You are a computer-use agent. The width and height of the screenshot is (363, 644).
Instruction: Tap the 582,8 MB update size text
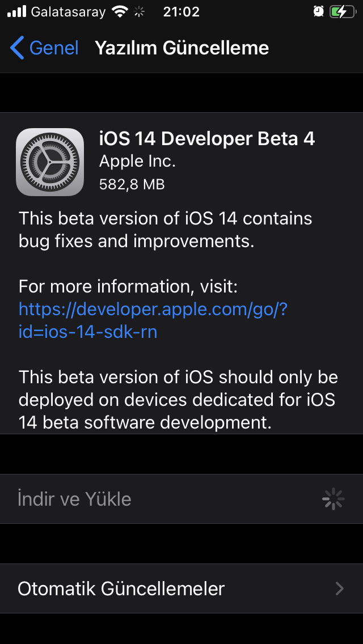[x=132, y=184]
